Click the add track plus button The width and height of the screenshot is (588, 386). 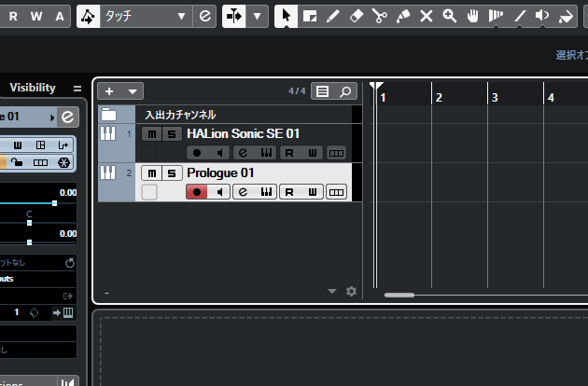pos(109,91)
